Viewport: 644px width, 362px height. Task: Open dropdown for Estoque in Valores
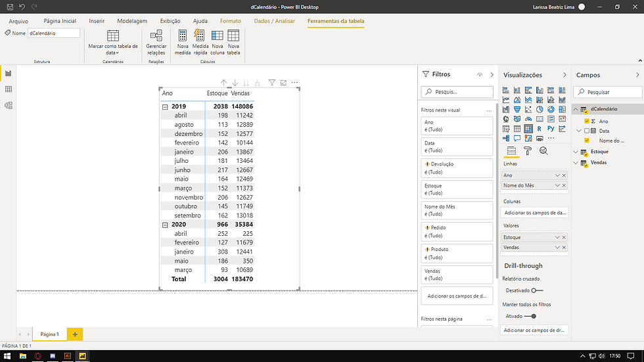pos(557,237)
